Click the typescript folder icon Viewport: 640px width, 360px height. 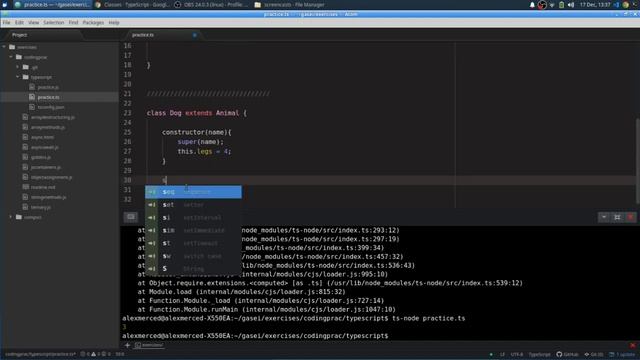point(26,77)
